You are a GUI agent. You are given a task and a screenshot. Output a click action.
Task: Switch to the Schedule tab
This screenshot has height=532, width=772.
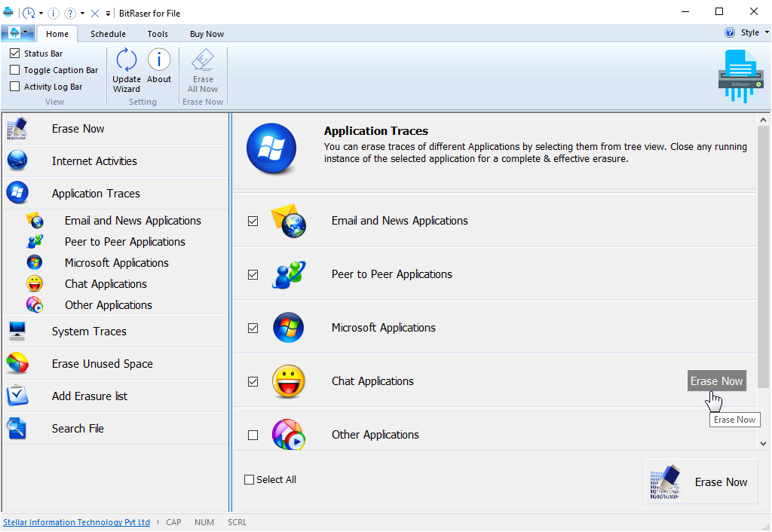tap(108, 34)
